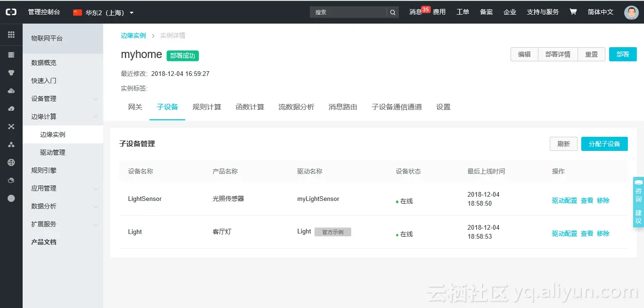The height and width of the screenshot is (308, 644).
Task: Click the China flag region icon
Action: (x=77, y=13)
